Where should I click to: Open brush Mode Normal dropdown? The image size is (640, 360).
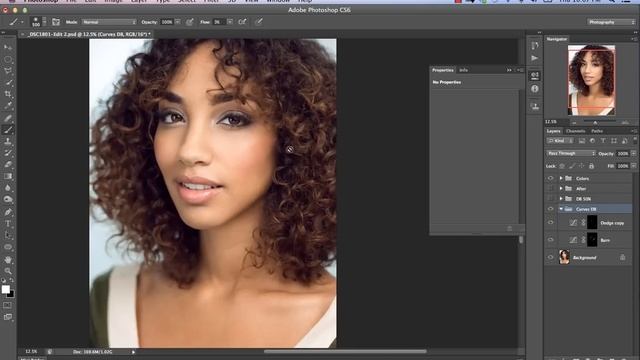tap(109, 22)
